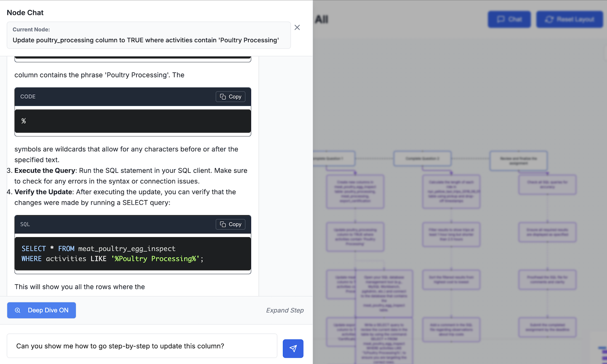Send the message with the paper plane icon
Image resolution: width=607 pixels, height=364 pixels.
click(293, 348)
